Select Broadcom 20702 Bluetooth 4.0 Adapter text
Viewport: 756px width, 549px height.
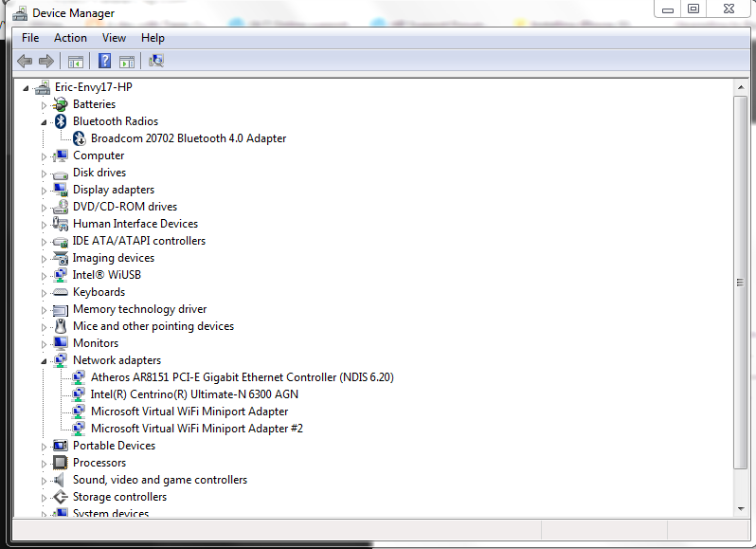[189, 138]
